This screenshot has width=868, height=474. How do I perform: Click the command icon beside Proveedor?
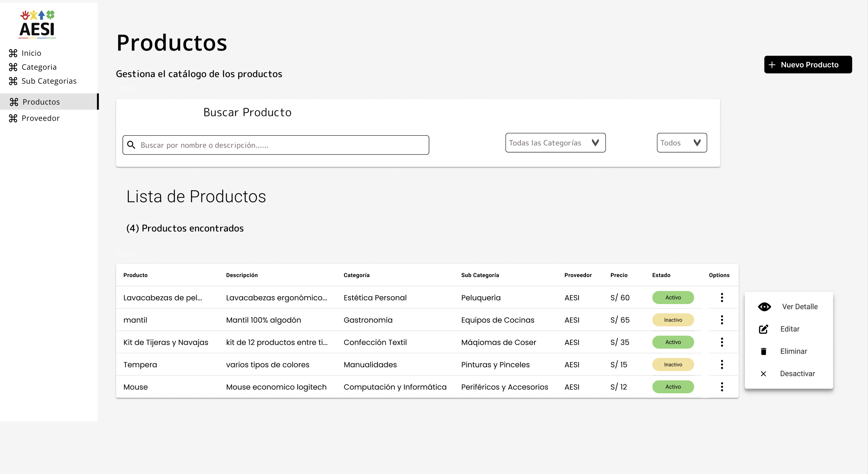(x=13, y=118)
